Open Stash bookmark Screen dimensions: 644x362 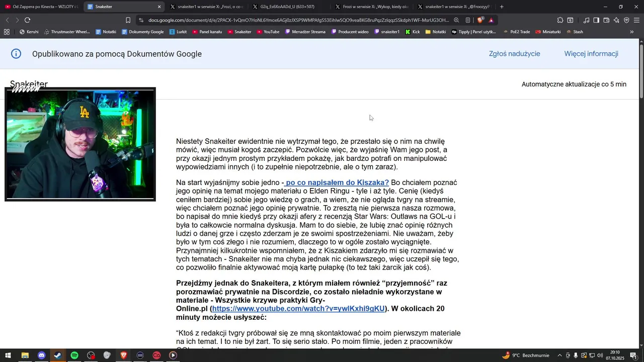(x=575, y=32)
